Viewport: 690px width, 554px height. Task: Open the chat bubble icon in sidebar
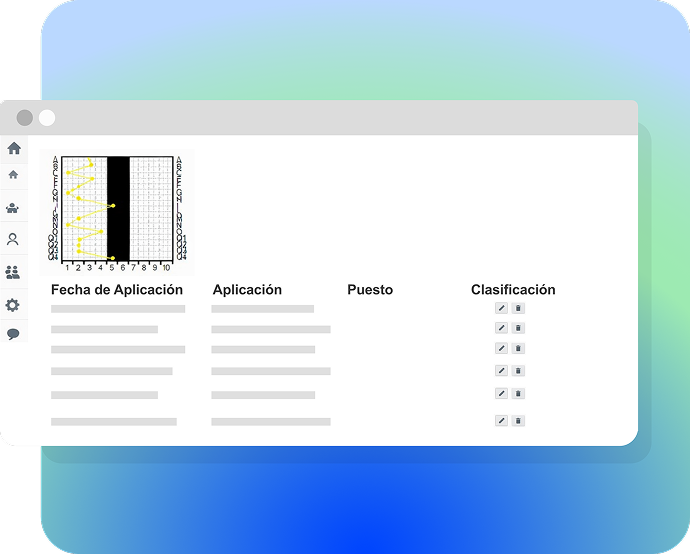pos(13,334)
